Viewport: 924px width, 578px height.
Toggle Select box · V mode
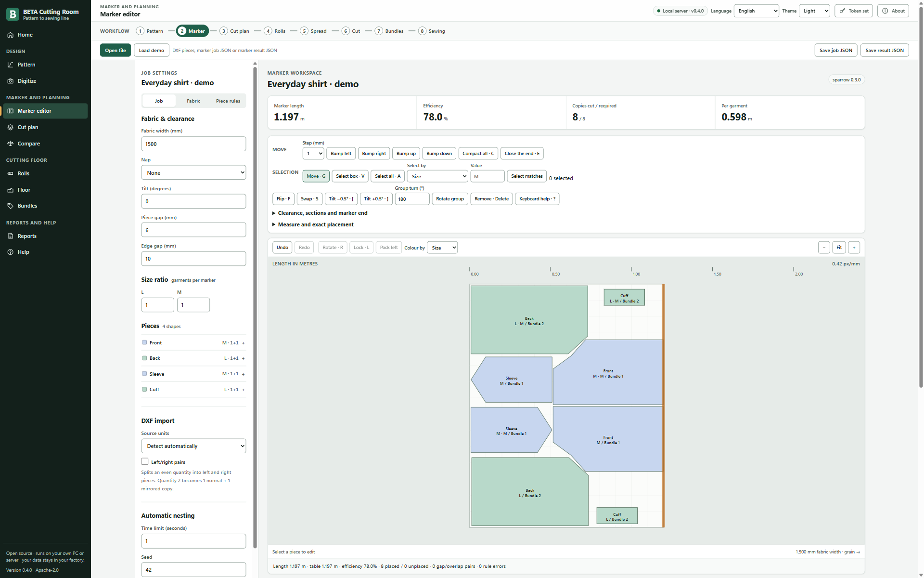coord(350,176)
